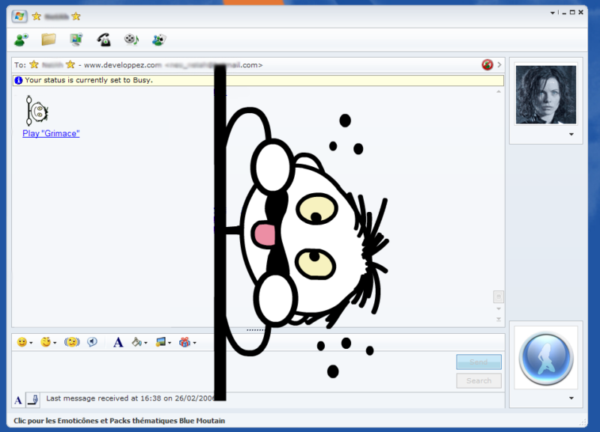
Task: Click the telephone call icon
Action: point(103,40)
